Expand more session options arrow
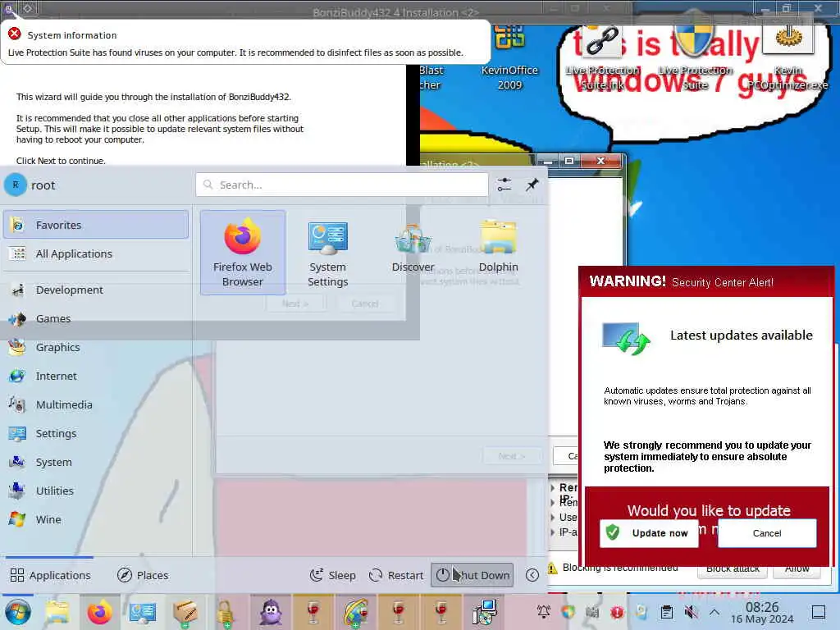Viewport: 840px width, 630px height. pyautogui.click(x=532, y=575)
